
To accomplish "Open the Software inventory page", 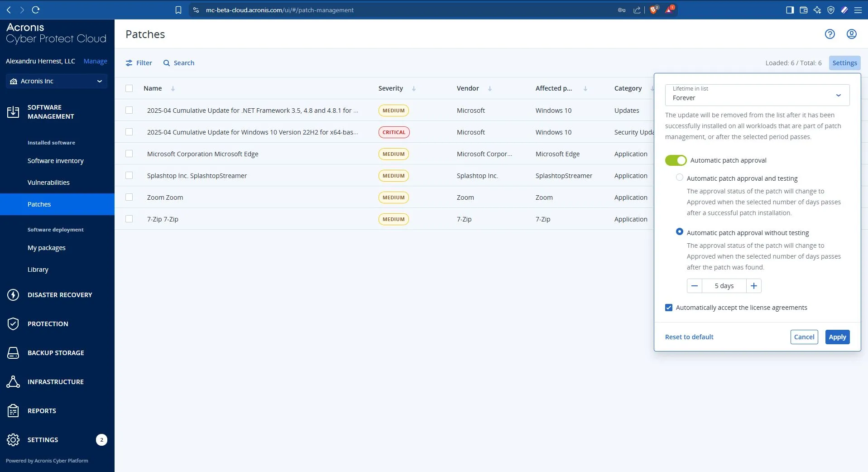I will (55, 161).
